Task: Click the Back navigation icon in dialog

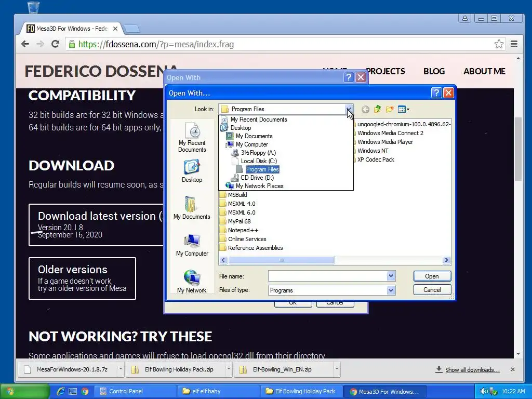Action: (365, 109)
